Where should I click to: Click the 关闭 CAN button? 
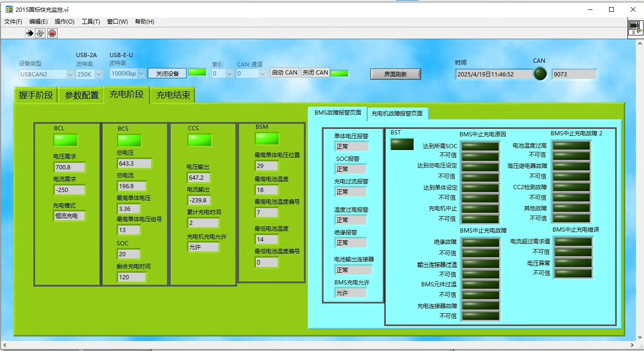(315, 73)
